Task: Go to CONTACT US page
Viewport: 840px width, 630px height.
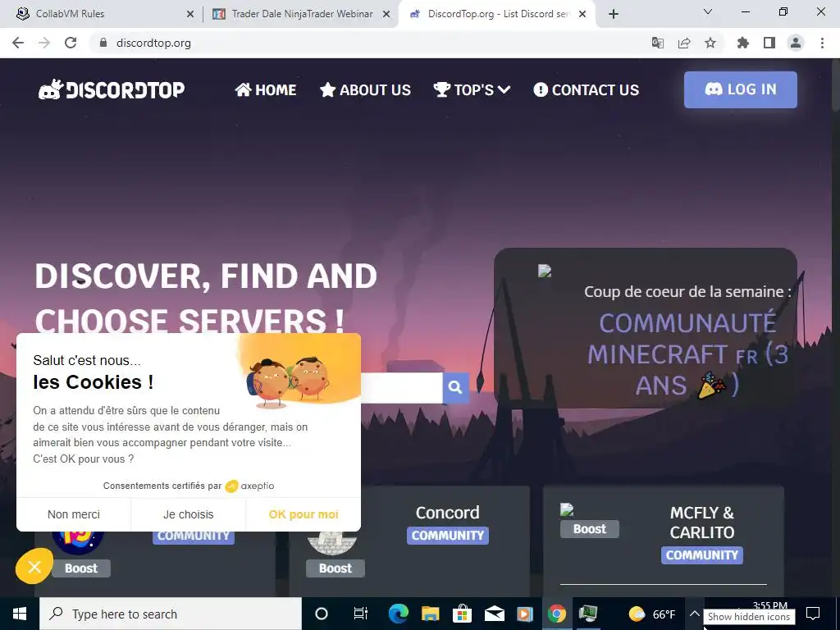Action: coord(586,89)
